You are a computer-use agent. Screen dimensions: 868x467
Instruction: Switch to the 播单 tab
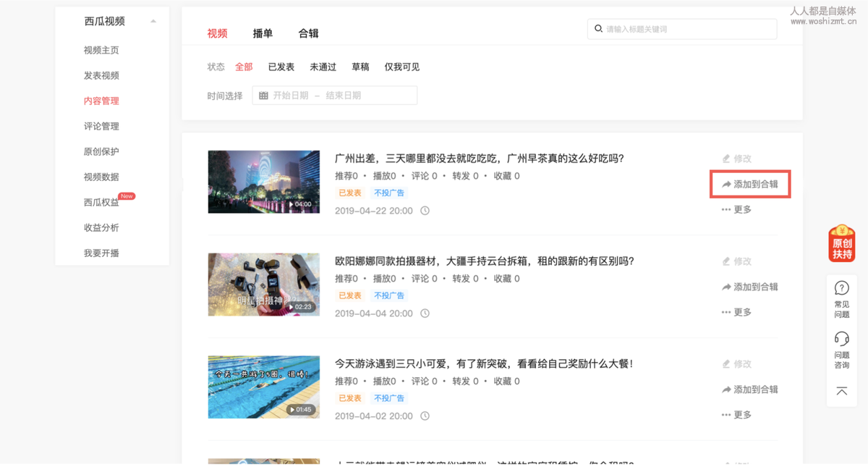point(263,33)
